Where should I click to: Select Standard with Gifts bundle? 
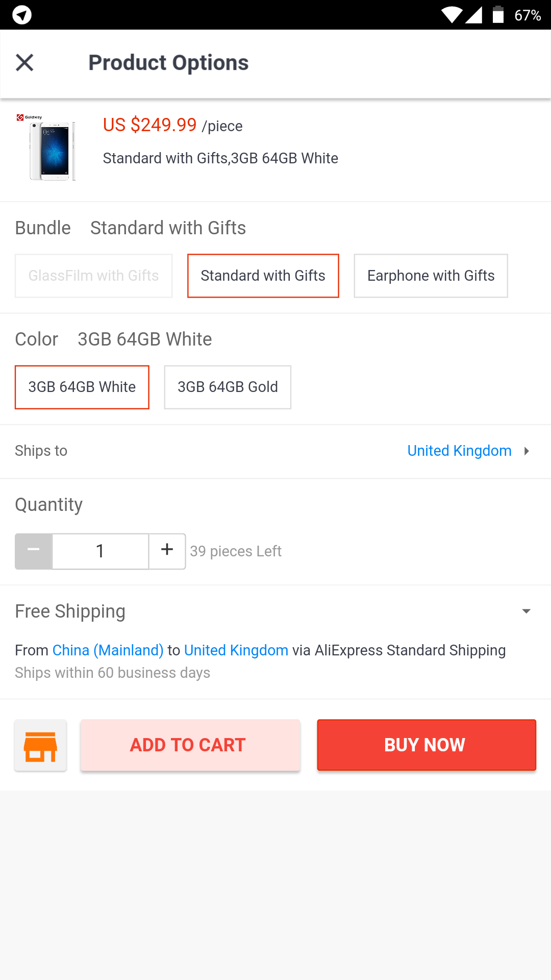tap(263, 276)
